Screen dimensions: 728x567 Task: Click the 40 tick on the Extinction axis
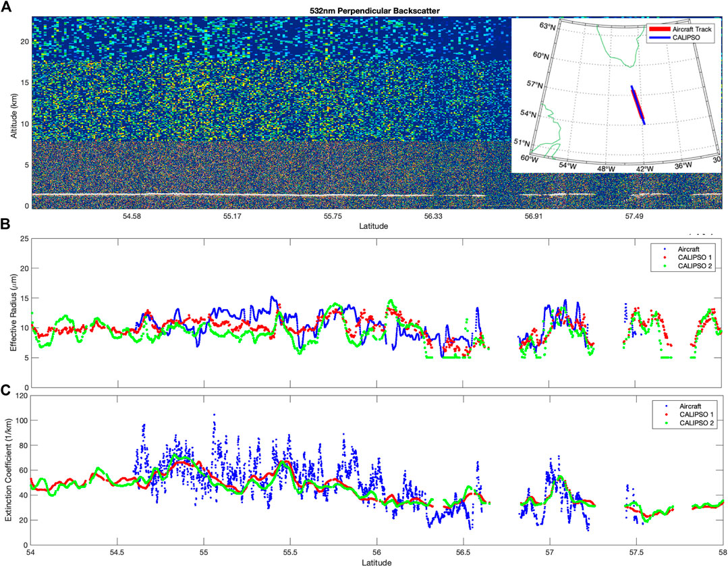tap(25, 495)
